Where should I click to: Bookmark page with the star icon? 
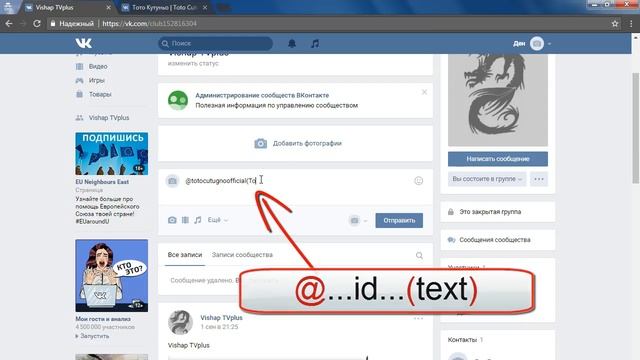(x=615, y=24)
